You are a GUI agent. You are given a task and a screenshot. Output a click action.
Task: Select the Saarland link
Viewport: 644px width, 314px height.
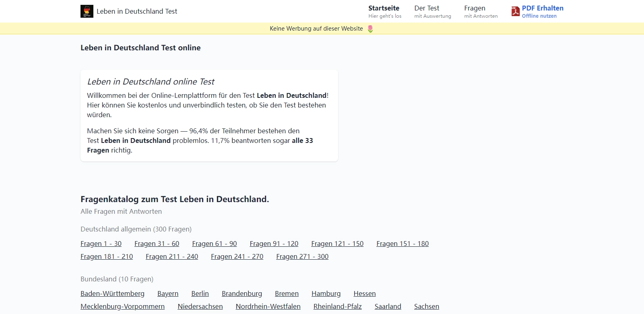388,306
